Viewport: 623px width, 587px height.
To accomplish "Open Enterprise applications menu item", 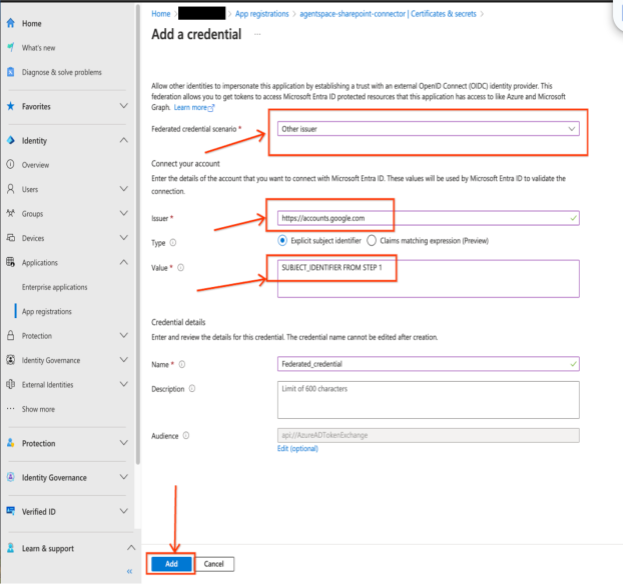I will (54, 287).
